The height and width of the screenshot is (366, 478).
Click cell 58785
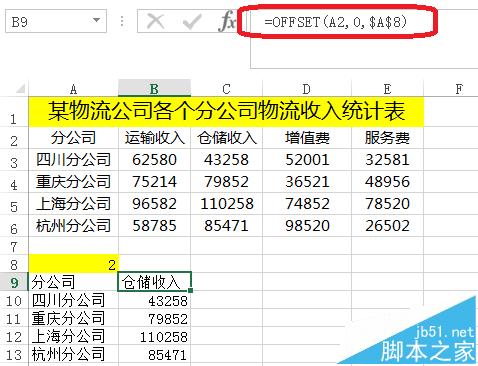[x=154, y=226]
